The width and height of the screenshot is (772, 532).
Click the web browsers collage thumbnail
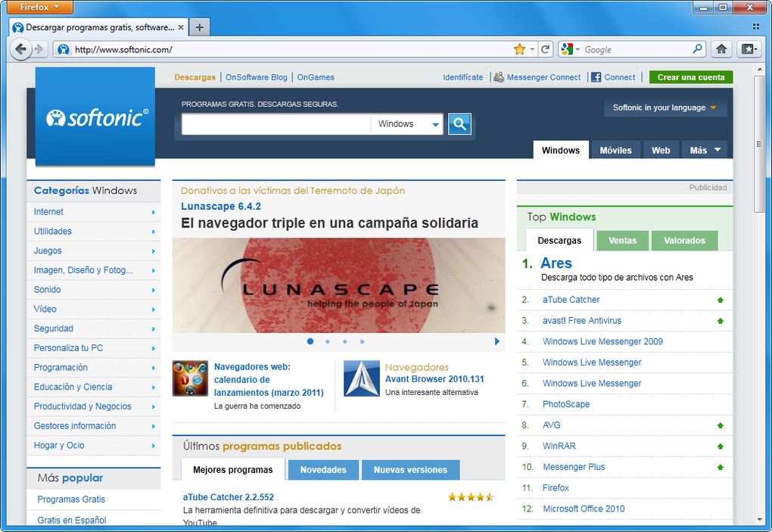pos(190,378)
